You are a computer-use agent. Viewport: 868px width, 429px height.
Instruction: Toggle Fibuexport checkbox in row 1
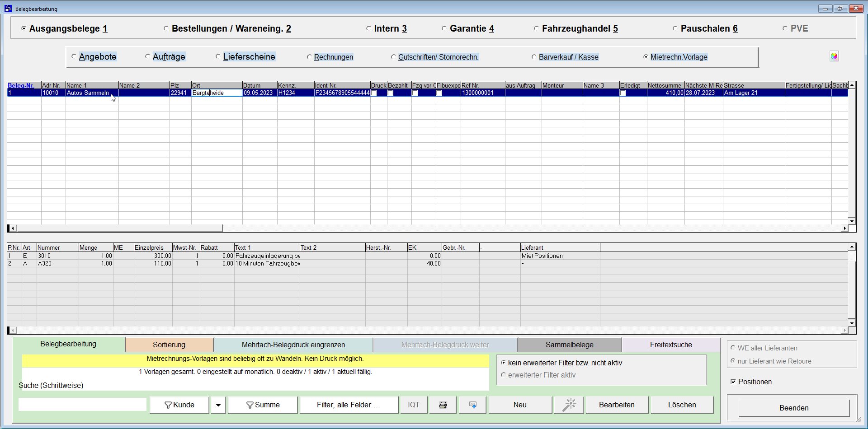(439, 93)
